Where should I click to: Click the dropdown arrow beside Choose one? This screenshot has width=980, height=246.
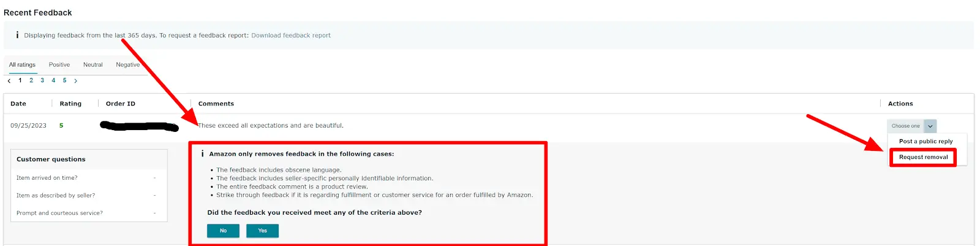[x=930, y=126]
